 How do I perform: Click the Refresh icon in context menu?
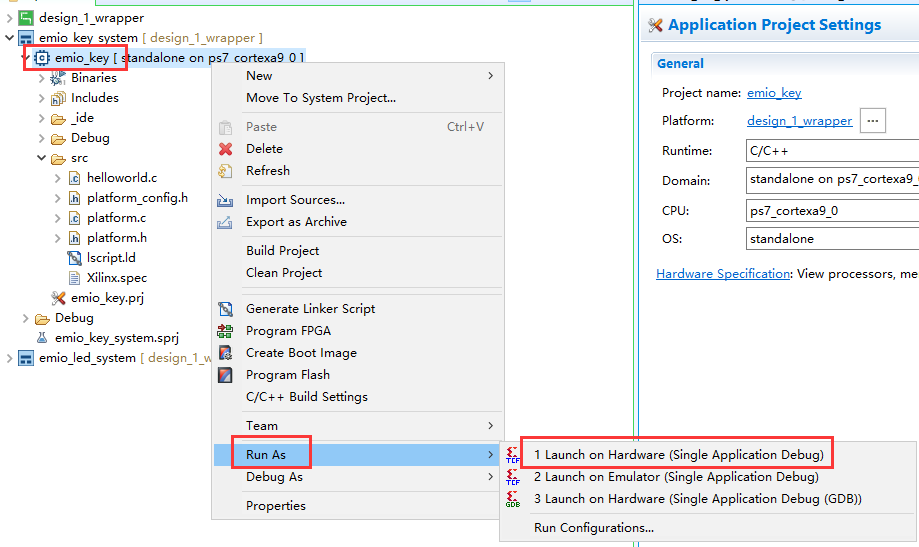(x=225, y=171)
